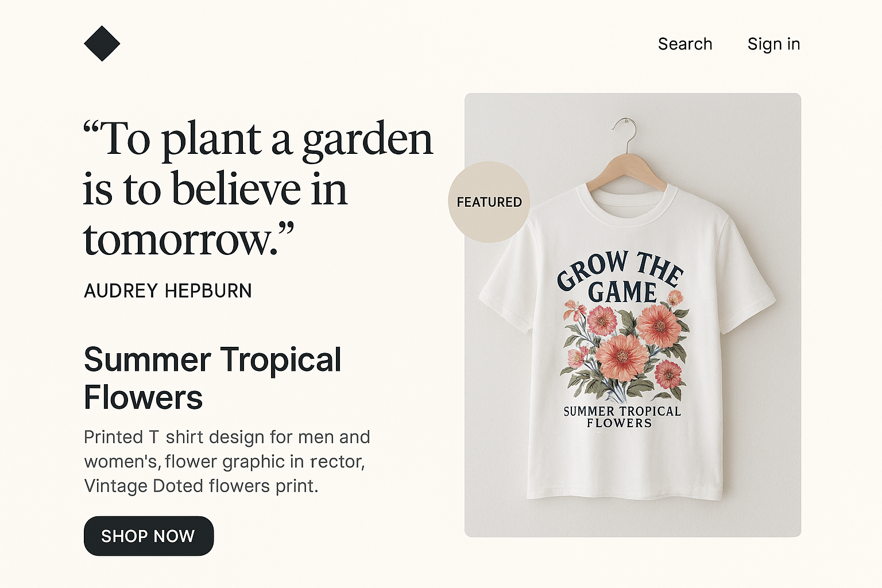882x588 pixels.
Task: Click the shirt's small "Summer Tropical Flowers" caption
Action: point(621,417)
